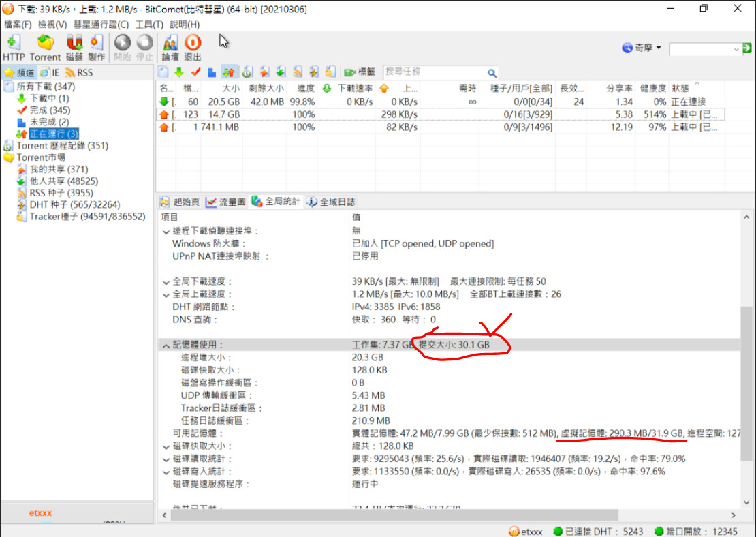Select the clock history filter in the filter bar
Image resolution: width=756 pixels, height=537 pixels.
point(247,72)
